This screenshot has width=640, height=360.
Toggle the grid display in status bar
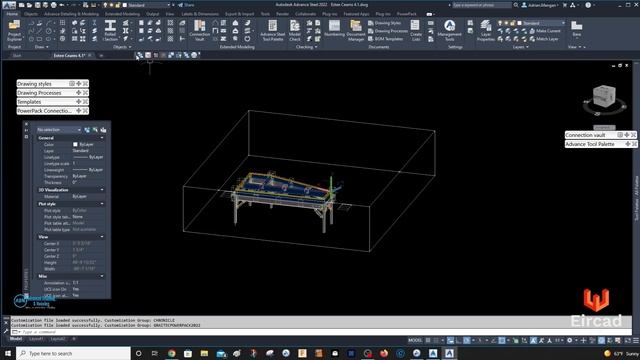(428, 340)
